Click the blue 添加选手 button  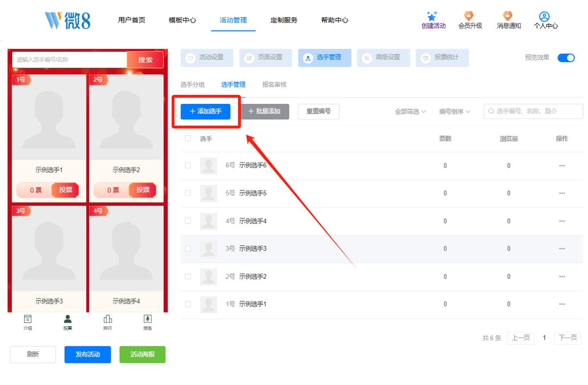pos(205,111)
